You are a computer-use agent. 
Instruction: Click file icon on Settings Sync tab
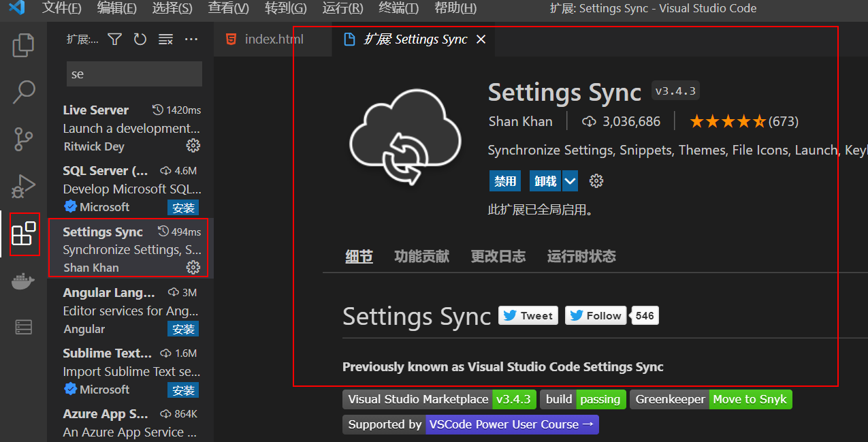pyautogui.click(x=350, y=40)
